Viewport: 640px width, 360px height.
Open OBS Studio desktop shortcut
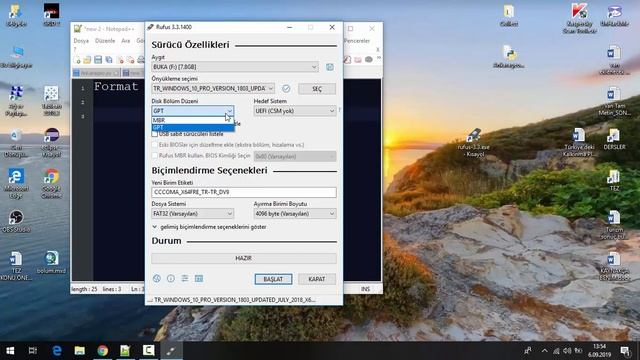pos(16,221)
